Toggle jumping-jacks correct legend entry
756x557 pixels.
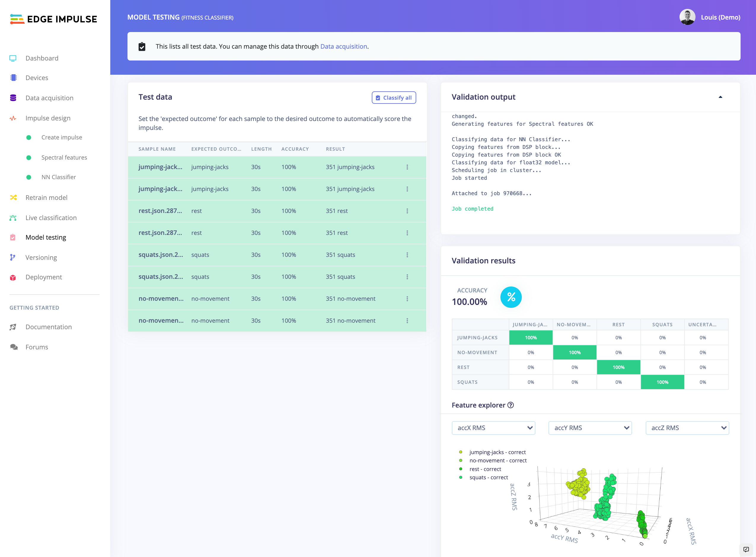(497, 452)
